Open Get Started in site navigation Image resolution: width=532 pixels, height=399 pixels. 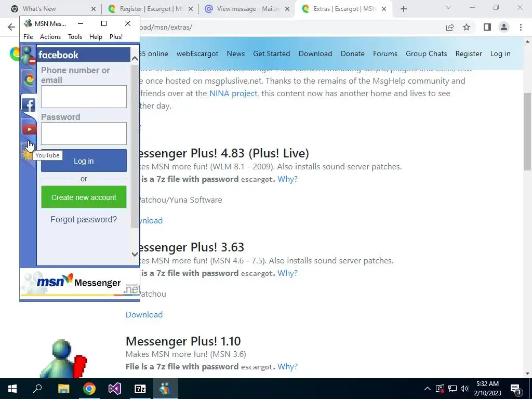click(x=271, y=54)
